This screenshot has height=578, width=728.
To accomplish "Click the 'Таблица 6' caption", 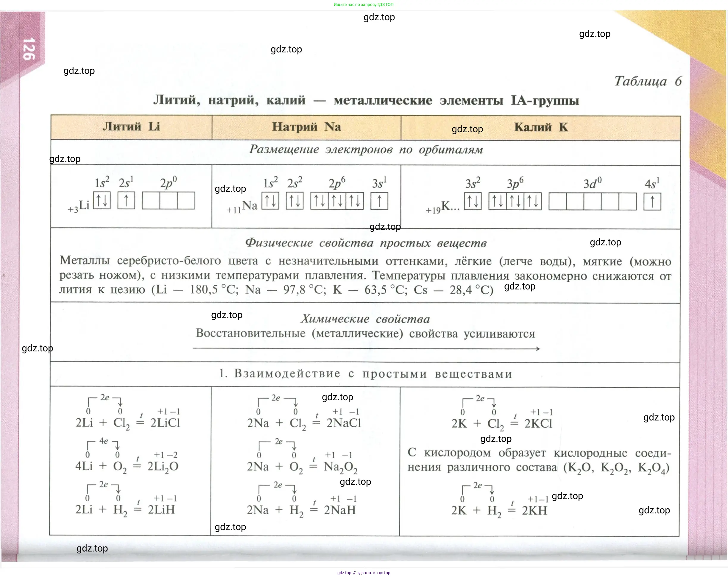I will pyautogui.click(x=648, y=81).
